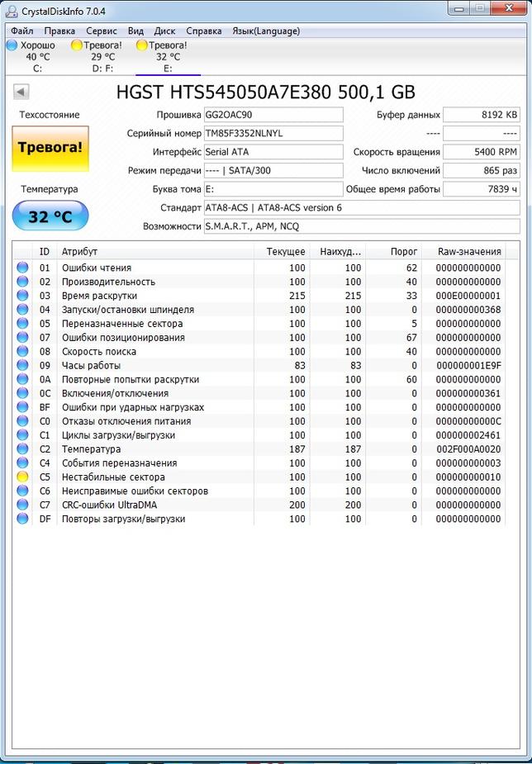Click the Порог column header
This screenshot has width=532, height=764.
click(x=394, y=251)
